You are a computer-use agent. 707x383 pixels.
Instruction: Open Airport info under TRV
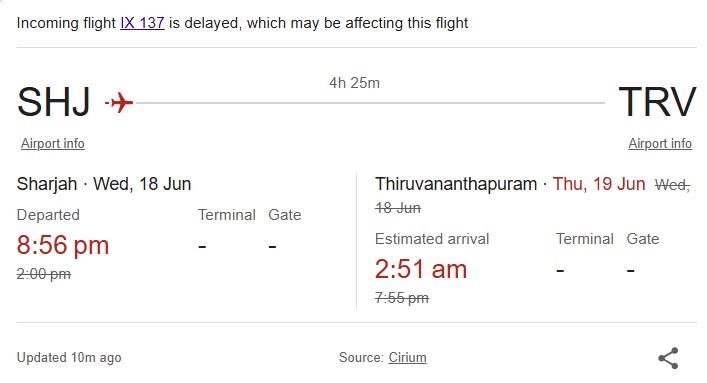coord(660,143)
